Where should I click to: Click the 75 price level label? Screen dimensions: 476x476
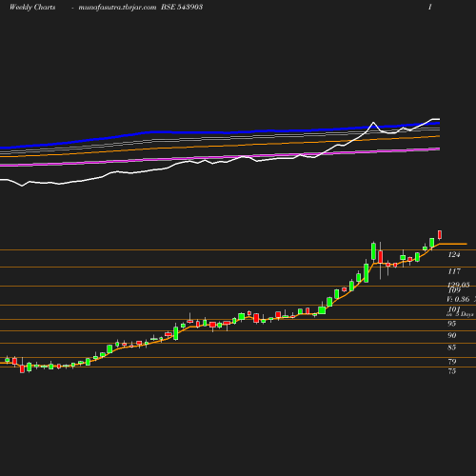click(452, 371)
